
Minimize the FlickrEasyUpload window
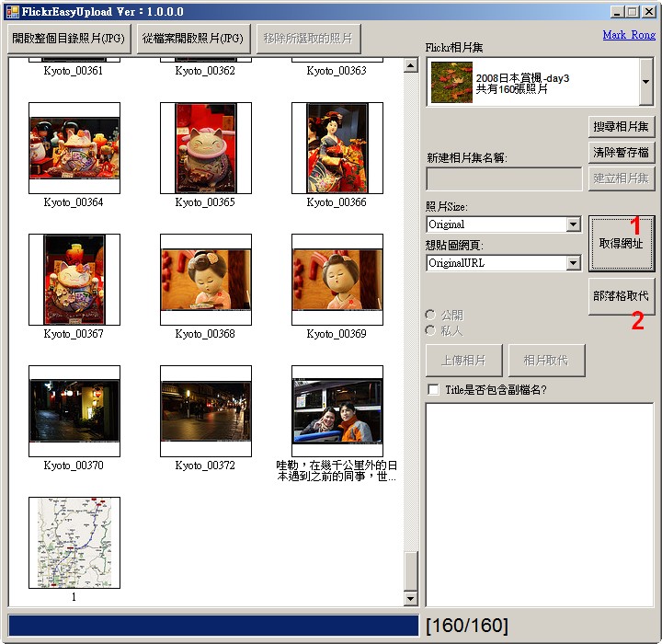click(x=617, y=12)
